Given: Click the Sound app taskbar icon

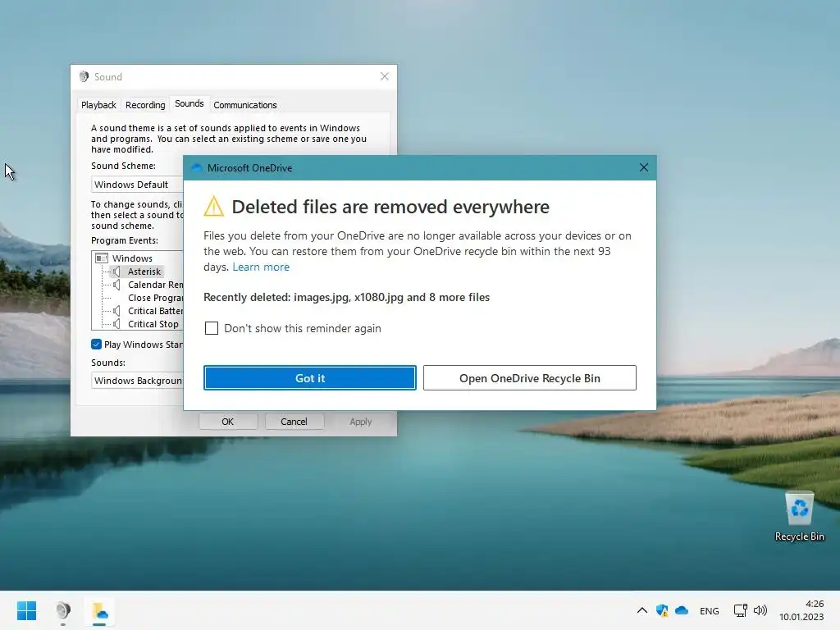Looking at the screenshot, I should coord(63,610).
